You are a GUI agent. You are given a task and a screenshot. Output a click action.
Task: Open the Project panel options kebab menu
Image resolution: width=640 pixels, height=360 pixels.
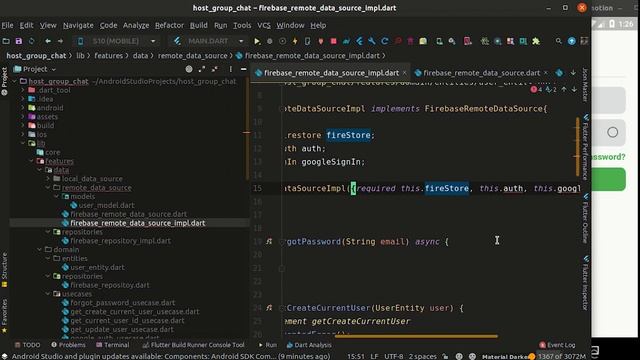pyautogui.click(x=231, y=69)
